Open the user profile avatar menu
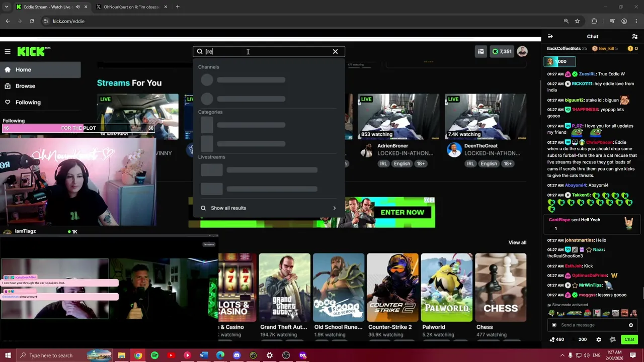This screenshot has height=362, width=644. click(522, 51)
